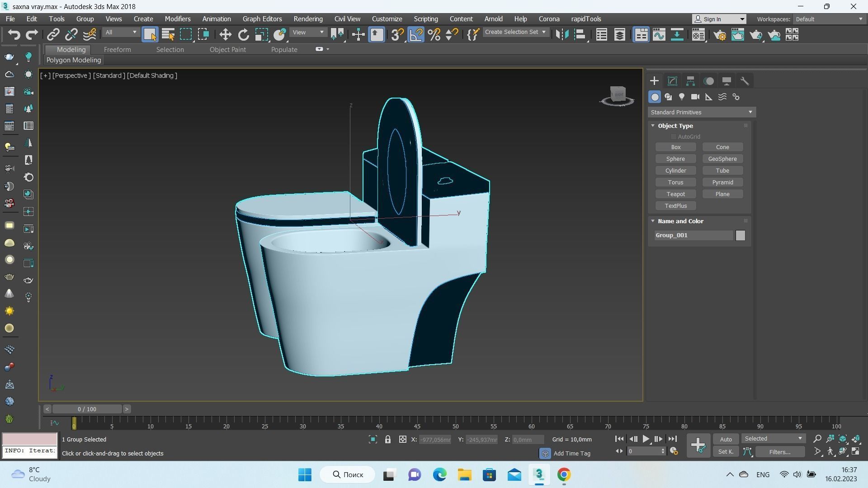
Task: Click the Cylinder button
Action: [x=675, y=171]
